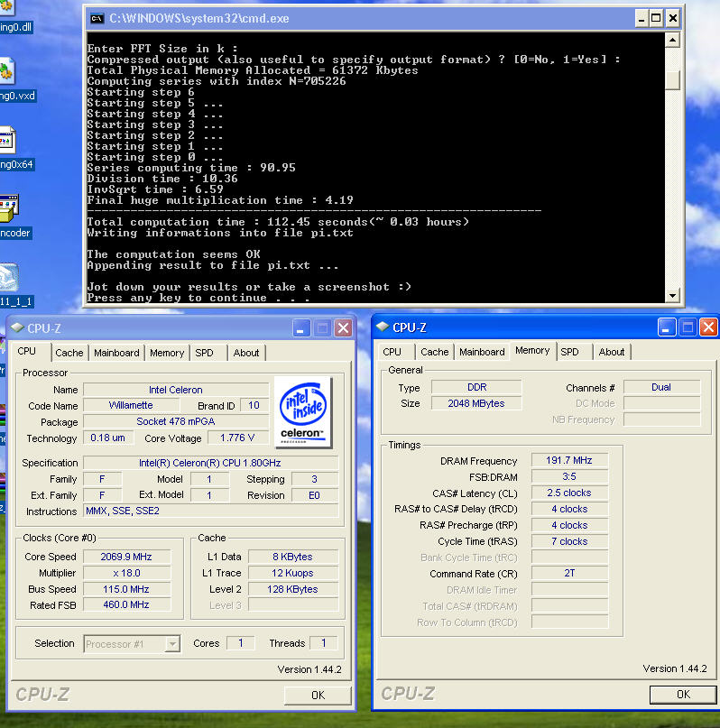This screenshot has width=720, height=728.
Task: Click the app icon of the right CPU-Z window
Action: point(383,327)
